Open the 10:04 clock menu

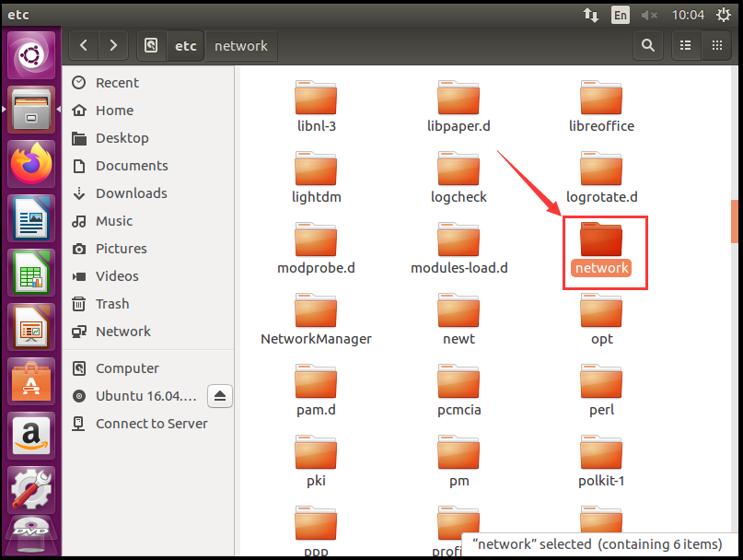click(688, 15)
